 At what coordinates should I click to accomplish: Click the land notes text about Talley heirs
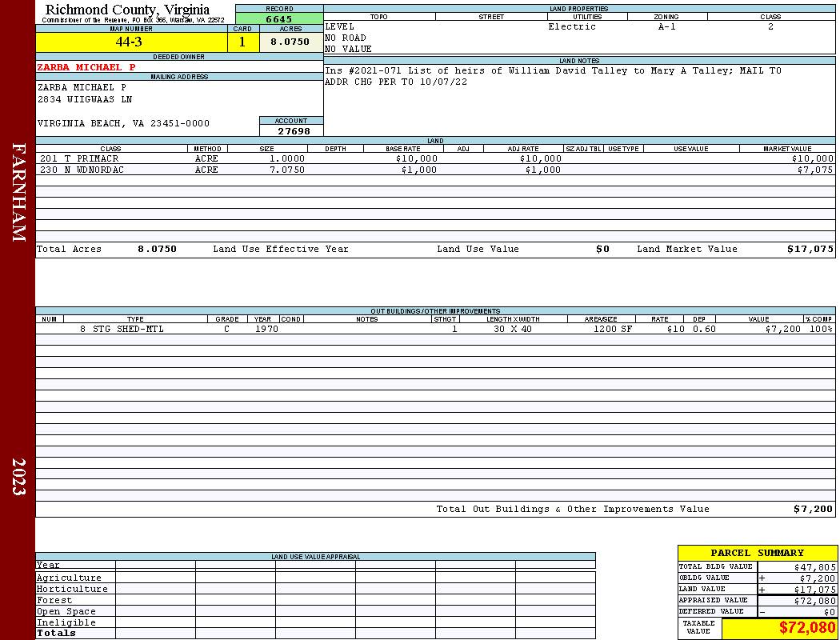click(x=553, y=70)
